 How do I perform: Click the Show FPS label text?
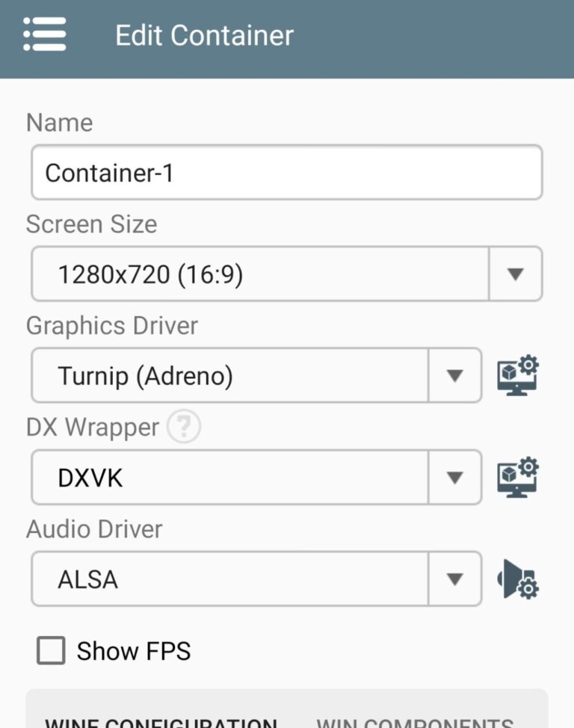pos(133,651)
